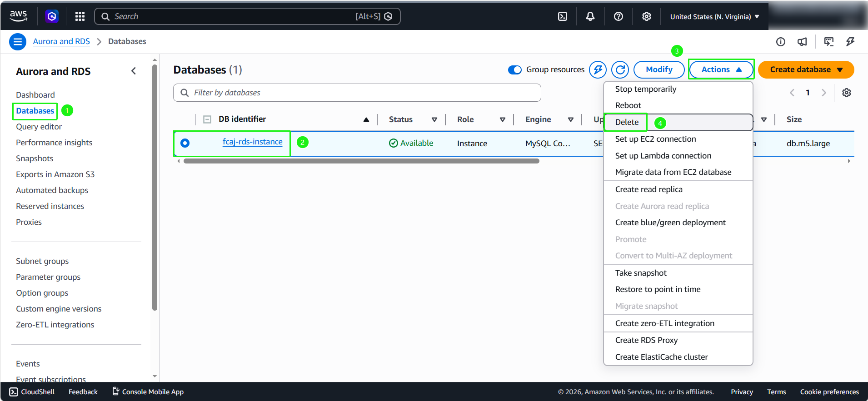868x401 pixels.
Task: Click the Available status text
Action: click(x=417, y=143)
